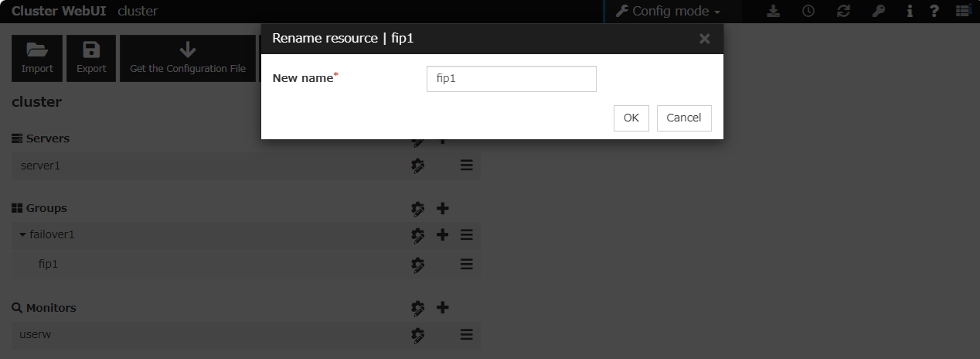Open the server1 hamburger menu
The image size is (980, 359).
click(466, 166)
